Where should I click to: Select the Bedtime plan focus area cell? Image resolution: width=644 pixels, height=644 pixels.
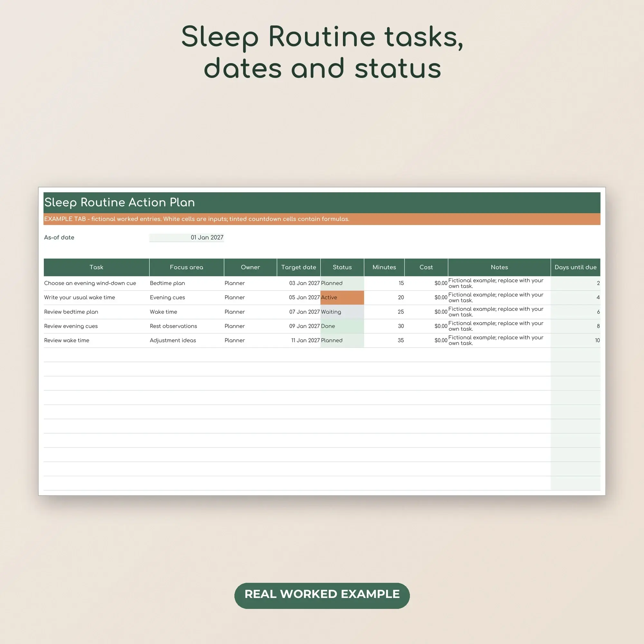tap(187, 283)
